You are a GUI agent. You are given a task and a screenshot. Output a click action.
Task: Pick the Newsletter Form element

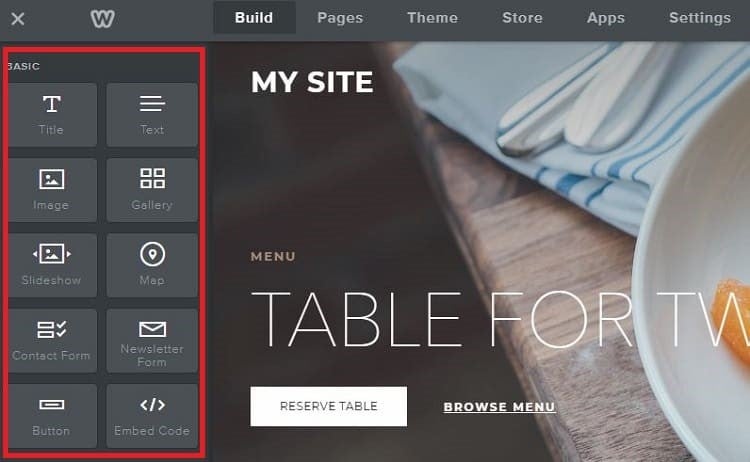tap(152, 341)
